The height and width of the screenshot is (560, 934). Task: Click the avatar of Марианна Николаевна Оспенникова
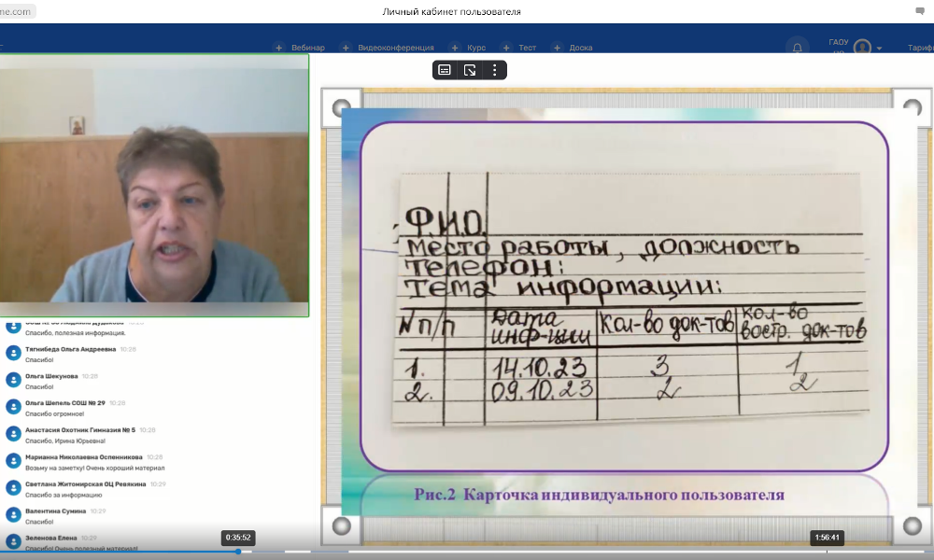13,461
